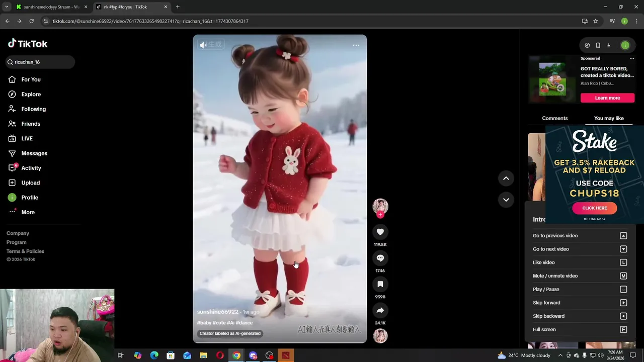Open the green profile avatar in header
This screenshot has height=362, width=644.
pyautogui.click(x=625, y=45)
